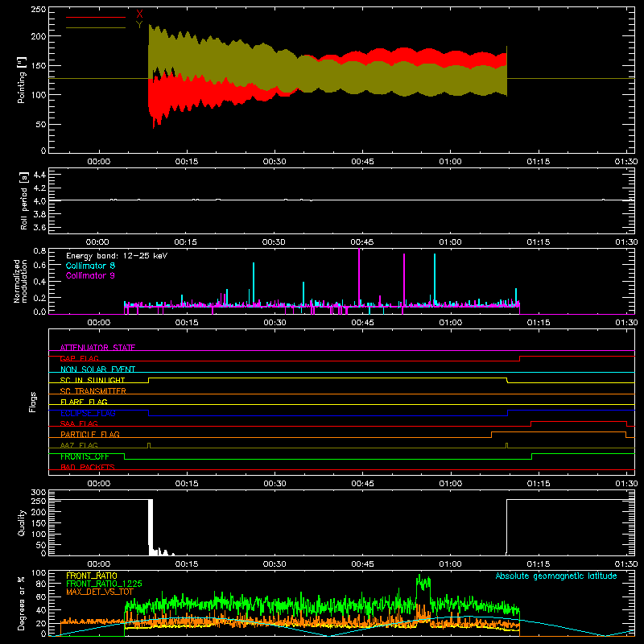Click the white quality block near 00:09

point(151,527)
